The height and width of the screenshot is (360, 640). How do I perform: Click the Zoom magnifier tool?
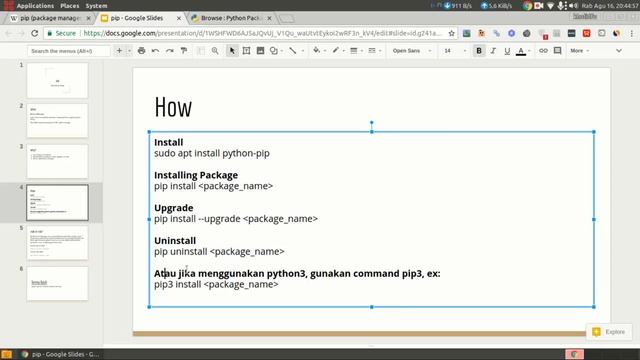215,51
